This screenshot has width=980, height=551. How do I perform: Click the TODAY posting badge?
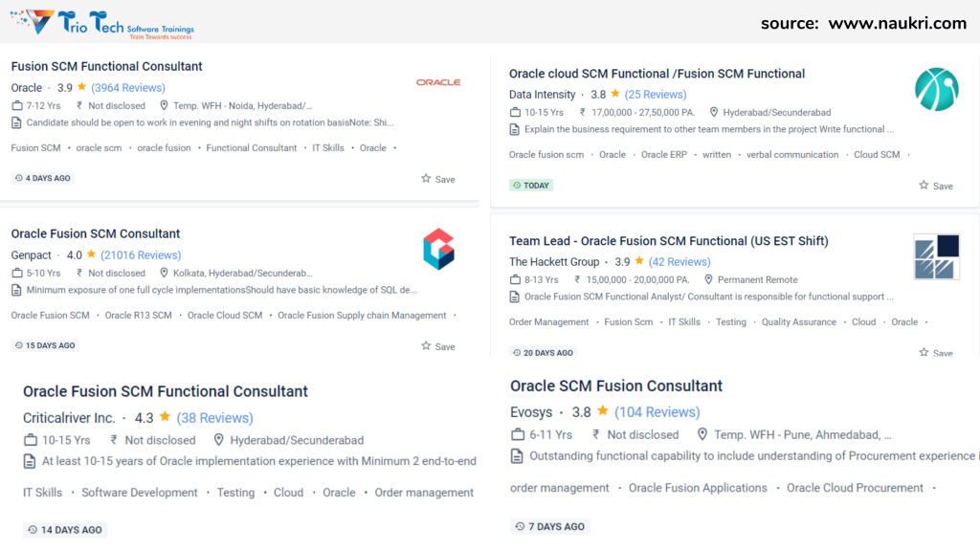click(530, 186)
